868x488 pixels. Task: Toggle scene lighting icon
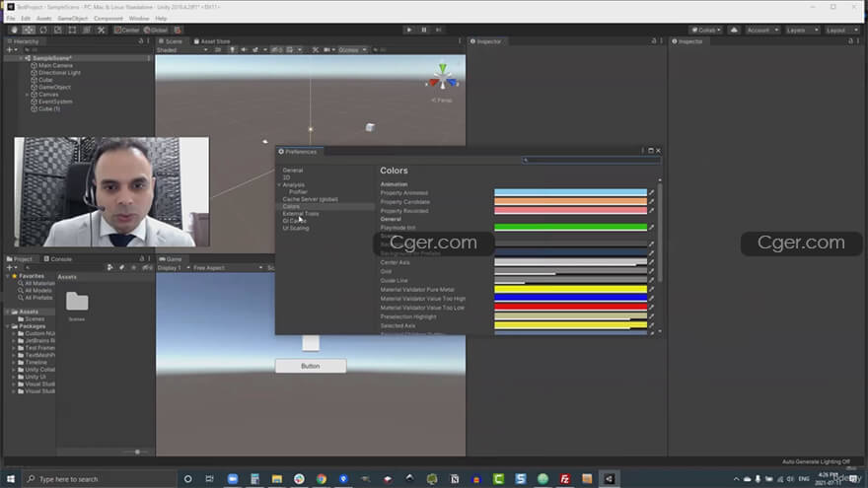[x=232, y=50]
